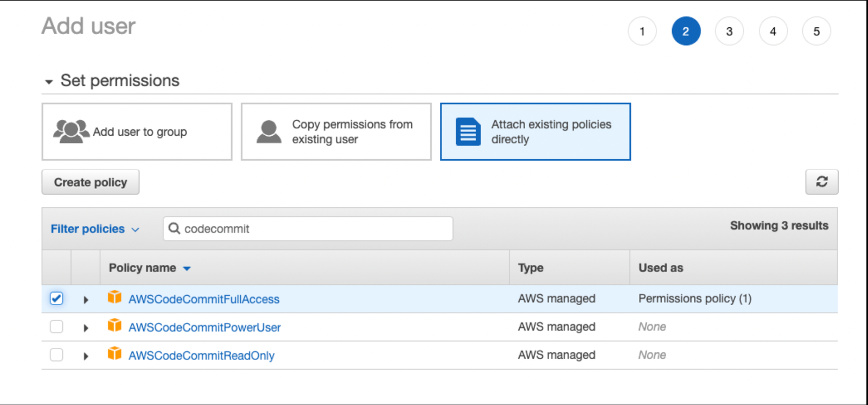Choose Copy permissions from existing user
The height and width of the screenshot is (405, 868).
tap(336, 132)
